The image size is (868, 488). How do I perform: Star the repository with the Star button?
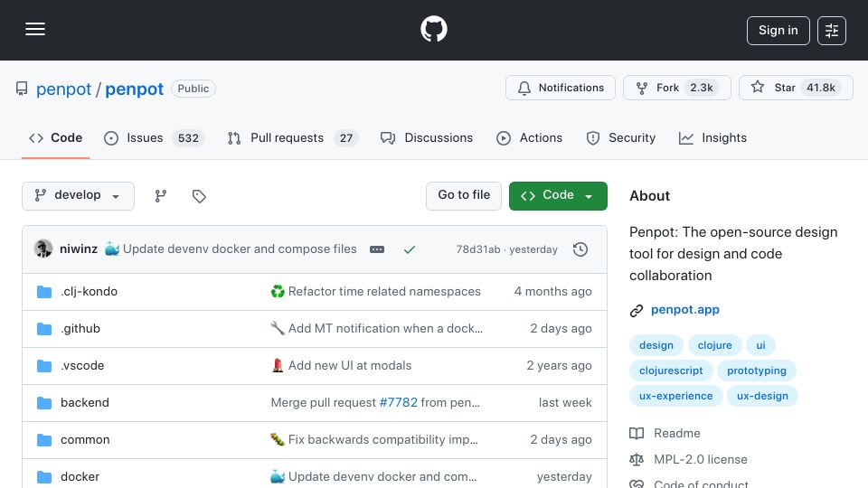pos(796,88)
